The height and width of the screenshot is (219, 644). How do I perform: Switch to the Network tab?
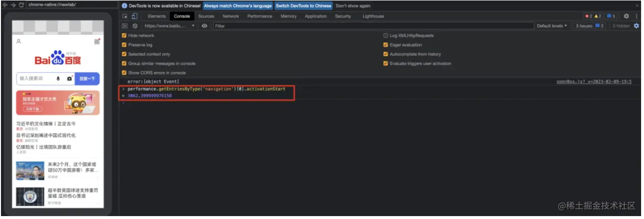[x=230, y=16]
